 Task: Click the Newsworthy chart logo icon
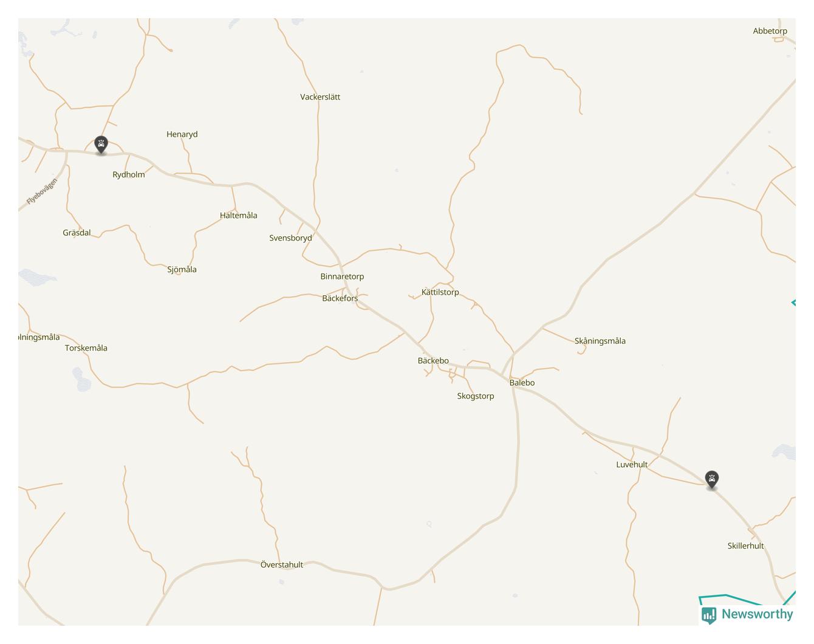tap(708, 615)
